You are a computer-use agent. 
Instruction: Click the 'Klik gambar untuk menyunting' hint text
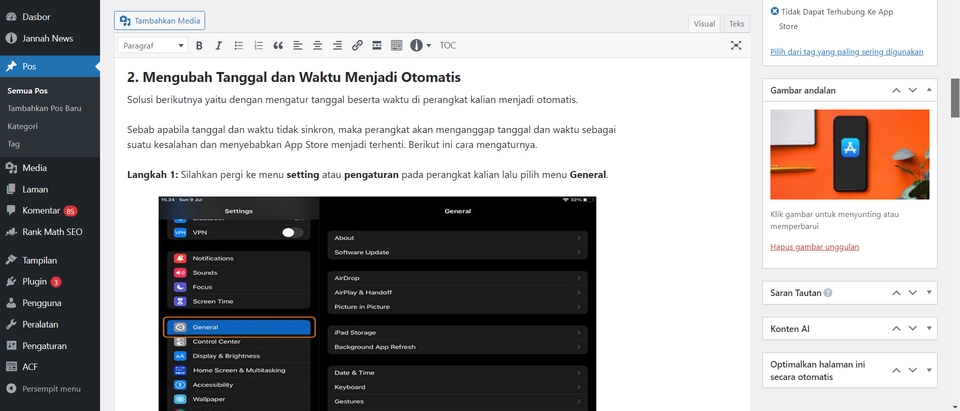coord(834,221)
